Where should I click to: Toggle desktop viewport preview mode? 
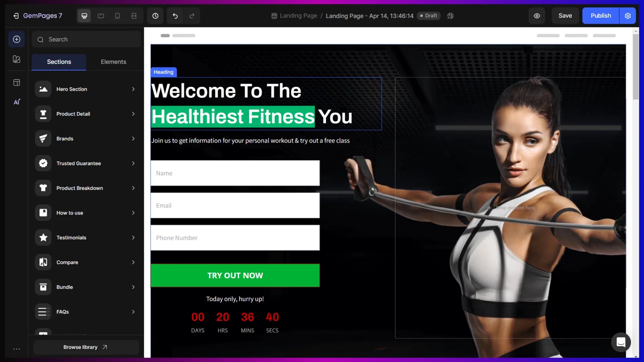pyautogui.click(x=84, y=15)
